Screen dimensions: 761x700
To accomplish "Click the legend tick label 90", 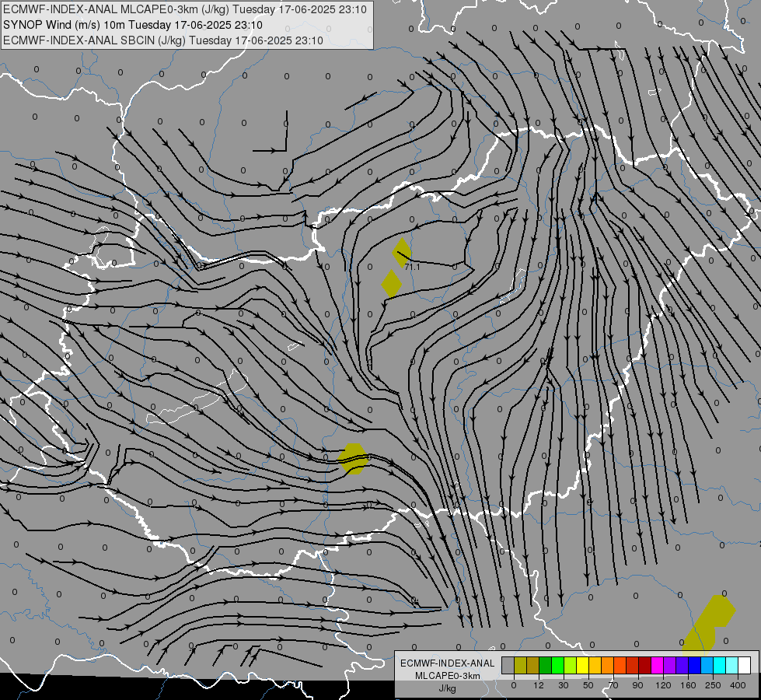I will pyautogui.click(x=637, y=685).
